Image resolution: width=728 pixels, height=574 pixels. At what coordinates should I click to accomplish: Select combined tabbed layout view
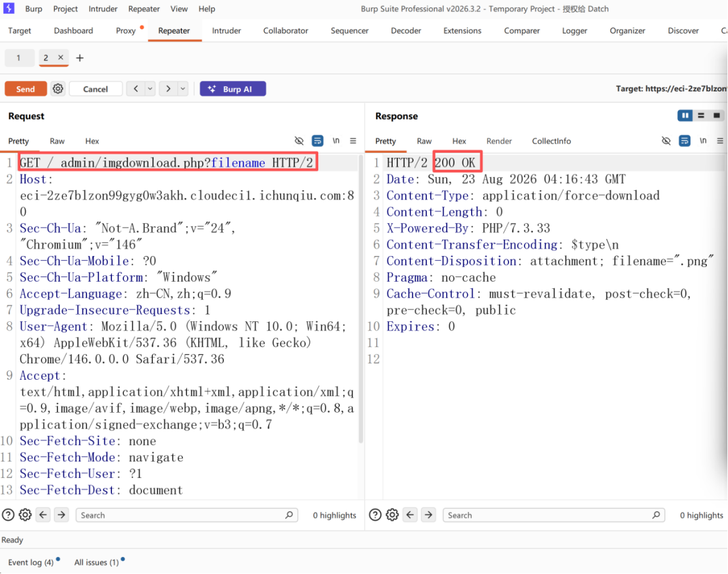[717, 116]
